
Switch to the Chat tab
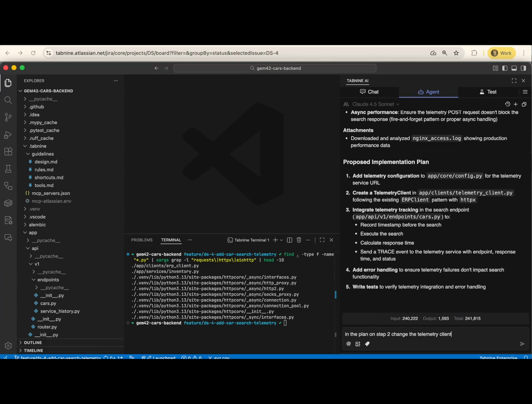coord(369,92)
